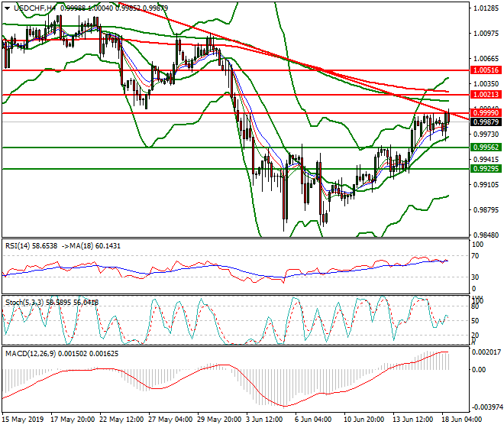
Task: Select the 13 Jun 12:00 time axis label
Action: coord(413,420)
